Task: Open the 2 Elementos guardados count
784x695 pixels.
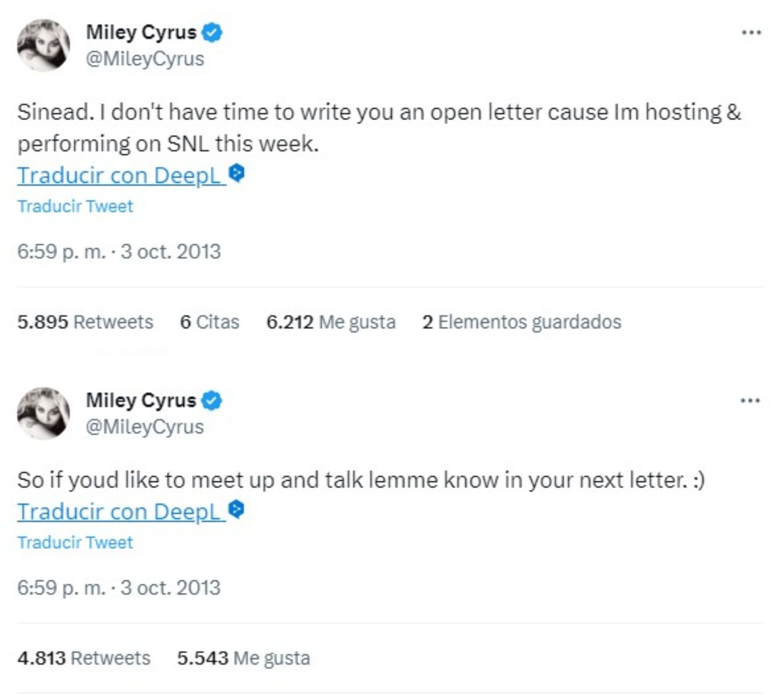Action: (521, 322)
